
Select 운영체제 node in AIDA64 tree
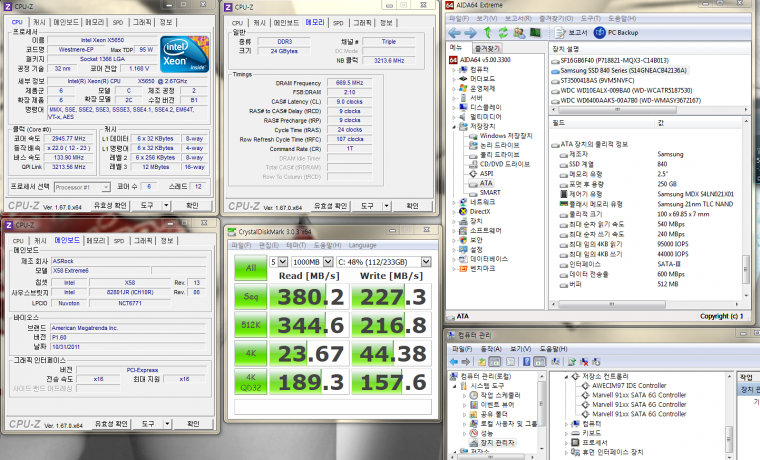(x=482, y=88)
